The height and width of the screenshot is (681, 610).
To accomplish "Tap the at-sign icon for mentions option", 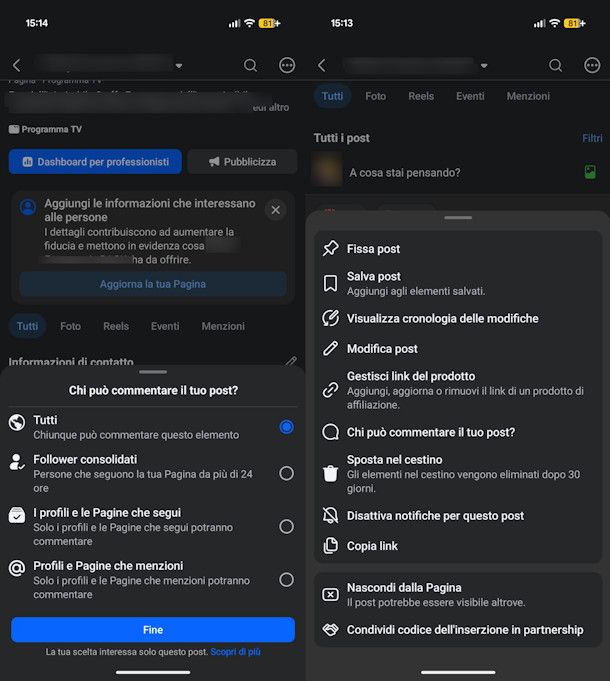I will (x=17, y=568).
